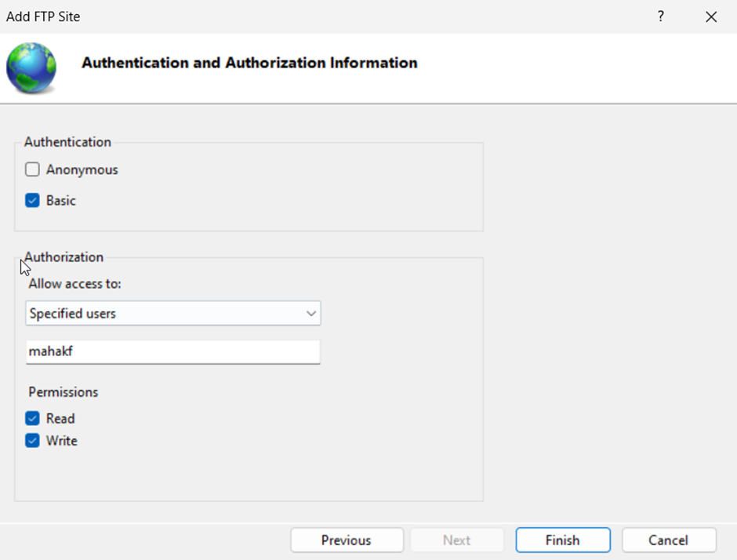Open the Specified users dropdown
This screenshot has width=737, height=560.
172,314
